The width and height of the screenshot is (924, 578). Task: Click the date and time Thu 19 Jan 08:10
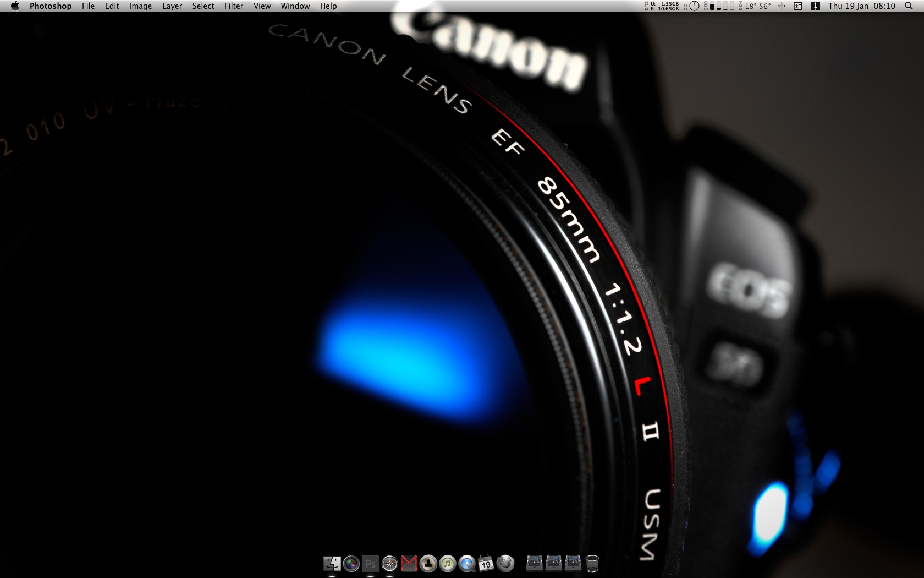coord(862,6)
